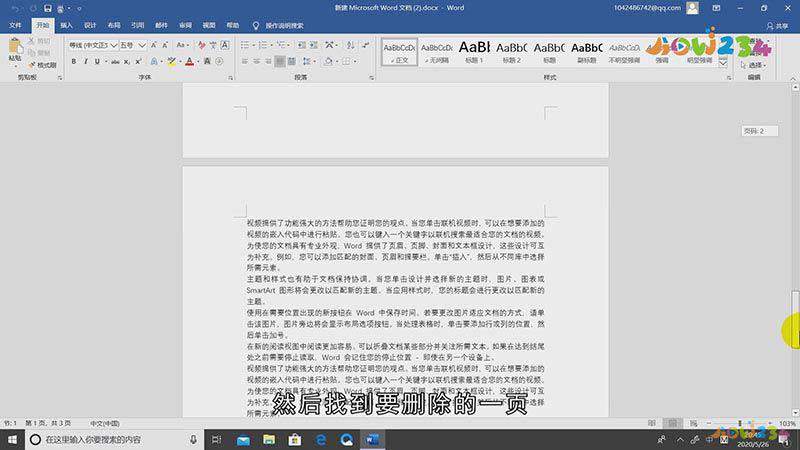Open the font size dropdown
Viewport: 800px width, 450px height.
[x=142, y=45]
